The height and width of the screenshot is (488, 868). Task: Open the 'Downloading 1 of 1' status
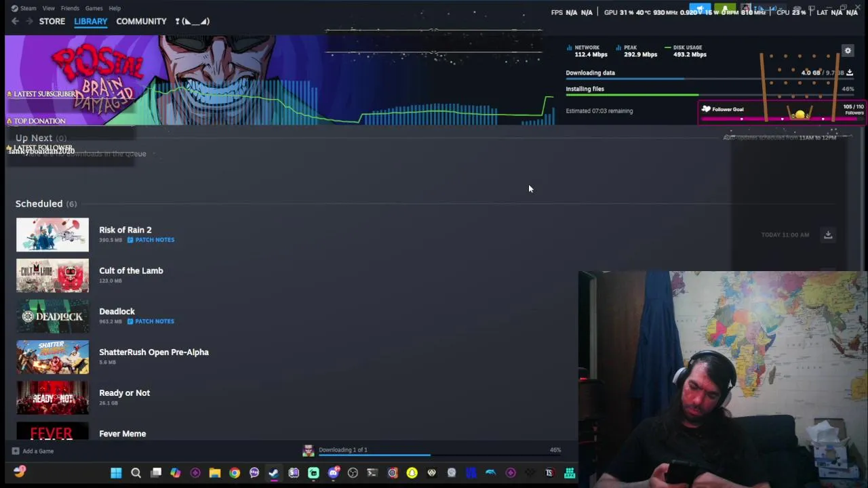[x=343, y=449]
